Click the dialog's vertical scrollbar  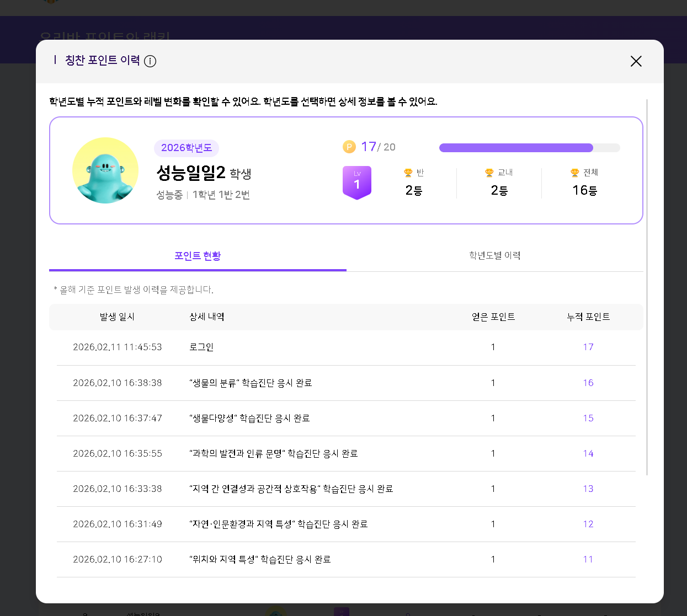[x=647, y=287]
